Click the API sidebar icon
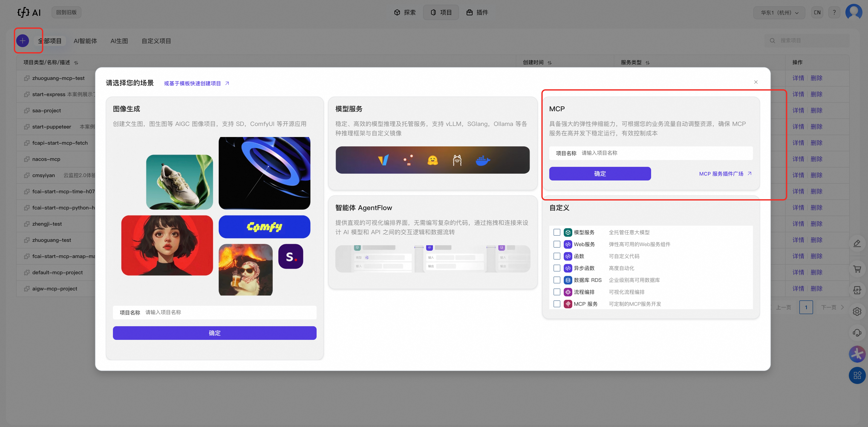 pyautogui.click(x=857, y=290)
